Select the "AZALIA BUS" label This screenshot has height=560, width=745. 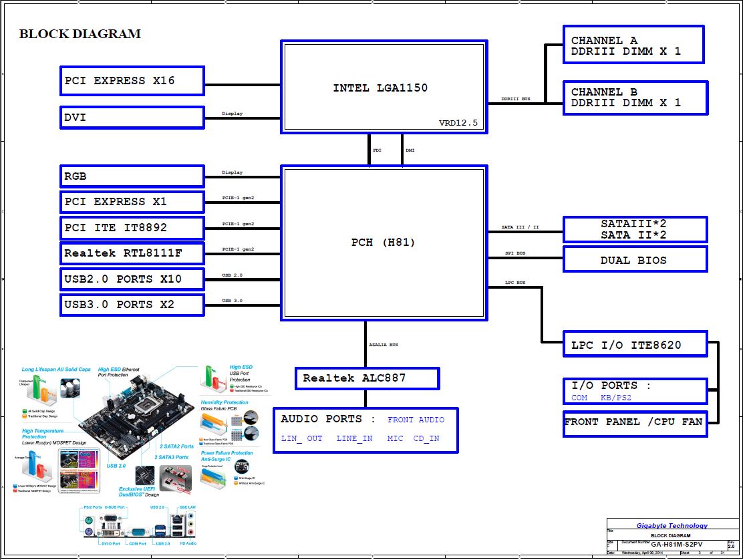pyautogui.click(x=384, y=345)
